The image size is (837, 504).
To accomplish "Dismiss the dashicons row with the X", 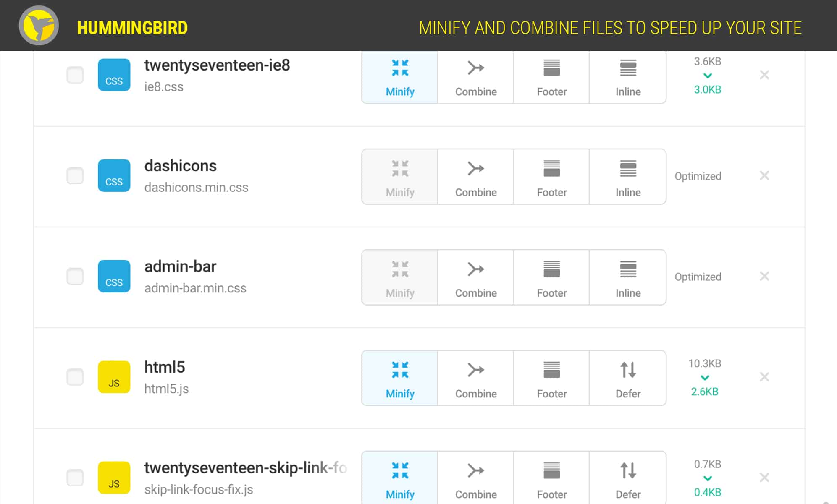I will coord(765,175).
